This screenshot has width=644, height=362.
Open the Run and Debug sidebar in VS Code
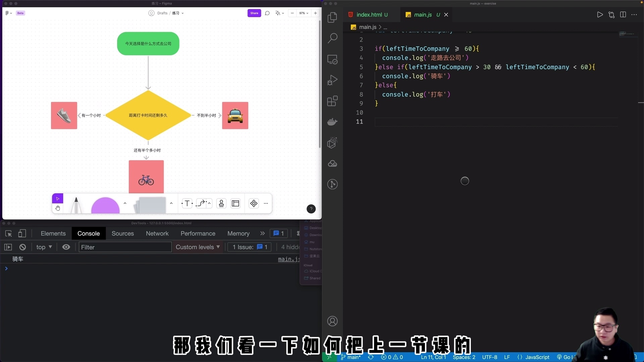[332, 80]
